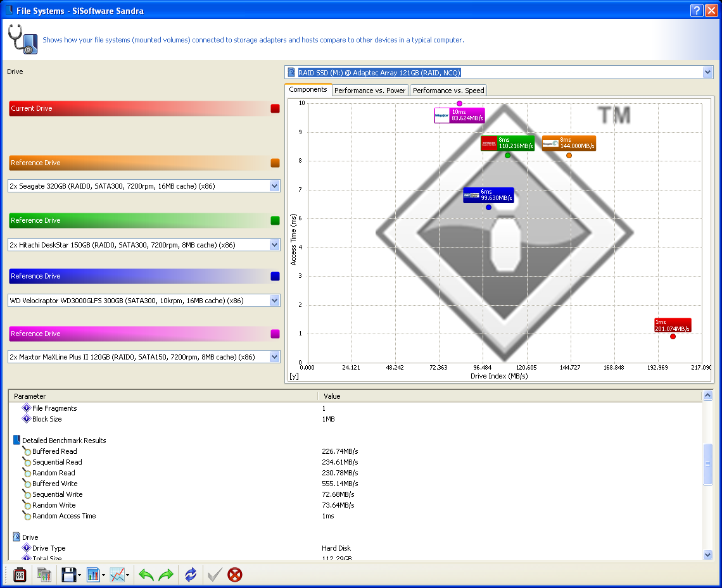
Task: Open the line graph icon's dropdown arrow
Action: coord(127,575)
